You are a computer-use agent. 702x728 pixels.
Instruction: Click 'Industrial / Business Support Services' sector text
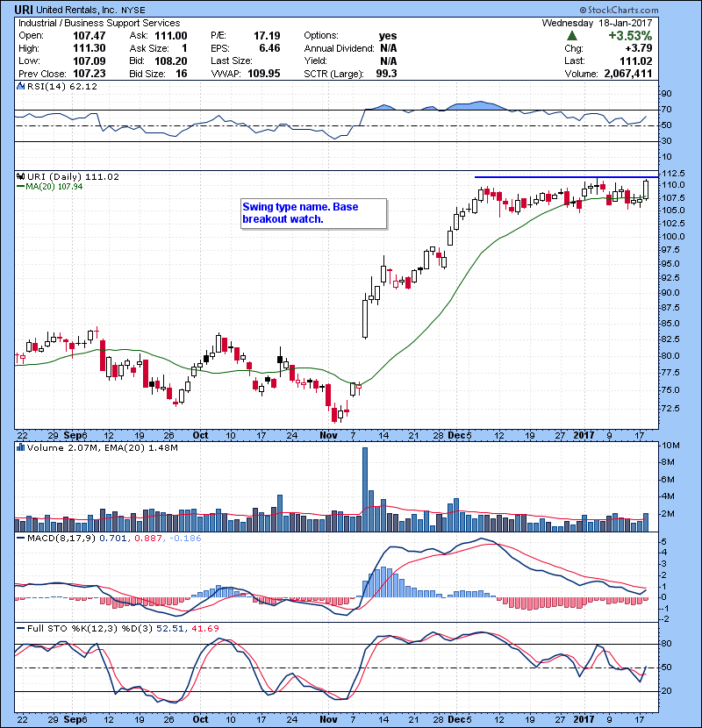[x=99, y=23]
